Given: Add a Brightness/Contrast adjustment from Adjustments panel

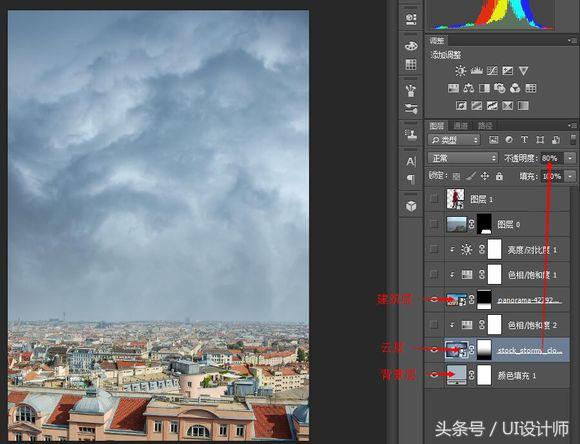Looking at the screenshot, I should point(461,71).
